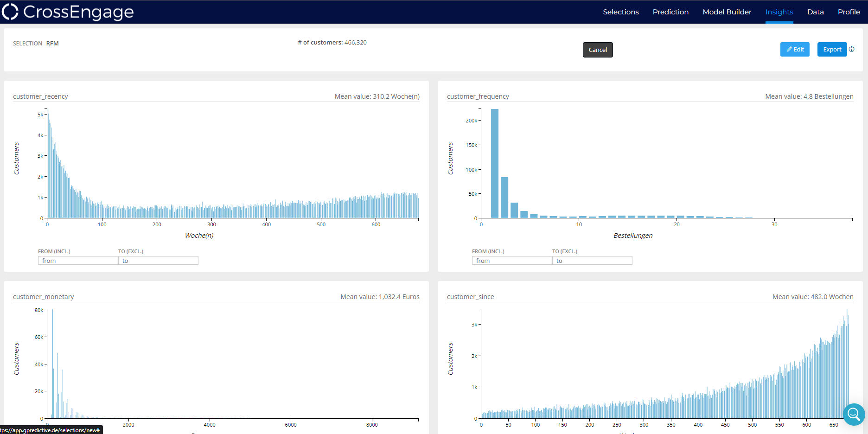Viewport: 868px width, 434px height.
Task: Click the CrossEngage logo
Action: [x=68, y=12]
